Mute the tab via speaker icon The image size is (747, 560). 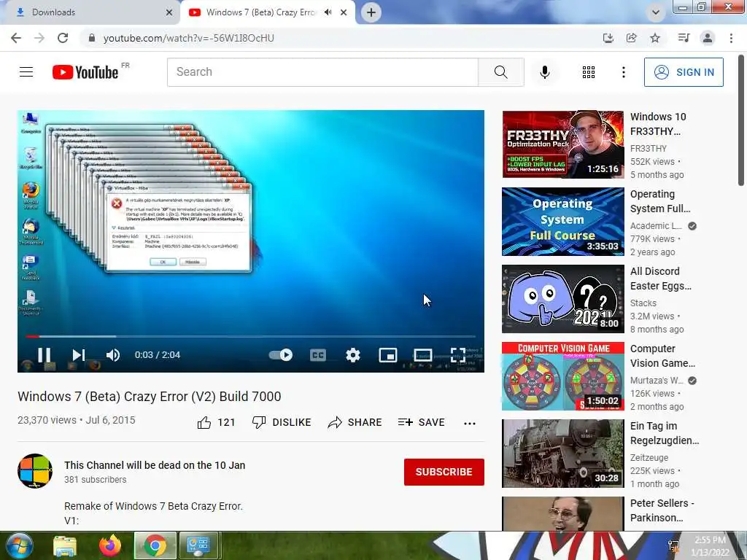pos(328,12)
